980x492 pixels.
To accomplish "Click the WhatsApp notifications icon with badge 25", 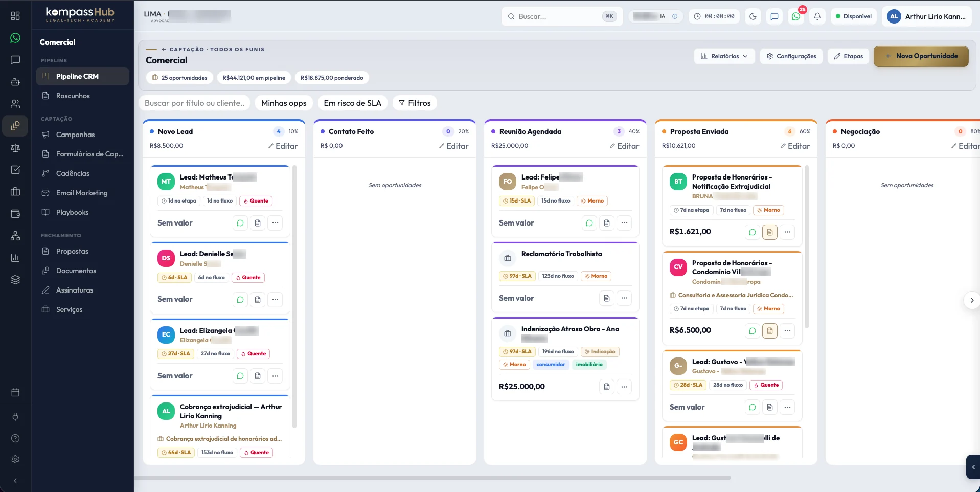I will tap(796, 16).
